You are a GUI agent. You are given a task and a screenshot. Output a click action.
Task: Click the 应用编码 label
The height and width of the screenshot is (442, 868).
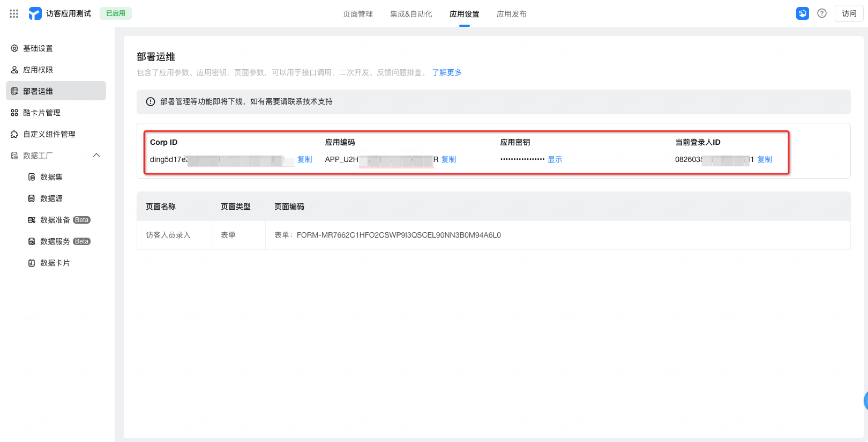[340, 142]
